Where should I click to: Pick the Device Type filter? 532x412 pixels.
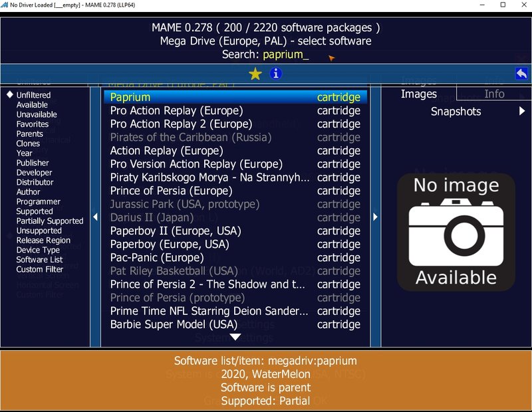(38, 250)
